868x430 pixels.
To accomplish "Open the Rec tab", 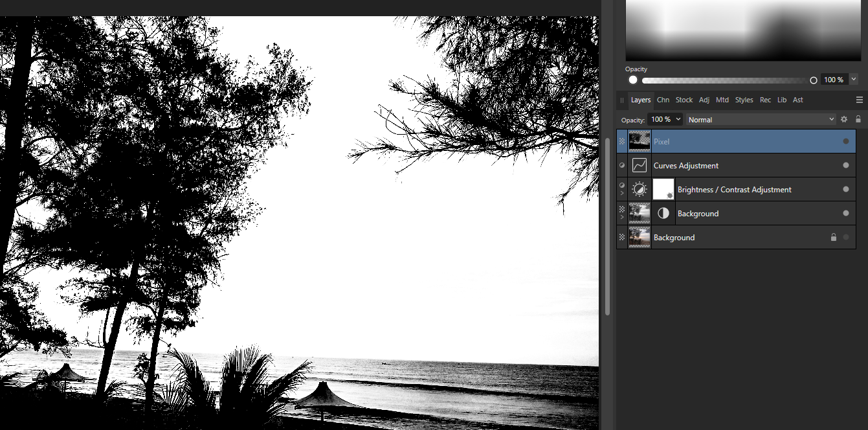I will 765,100.
